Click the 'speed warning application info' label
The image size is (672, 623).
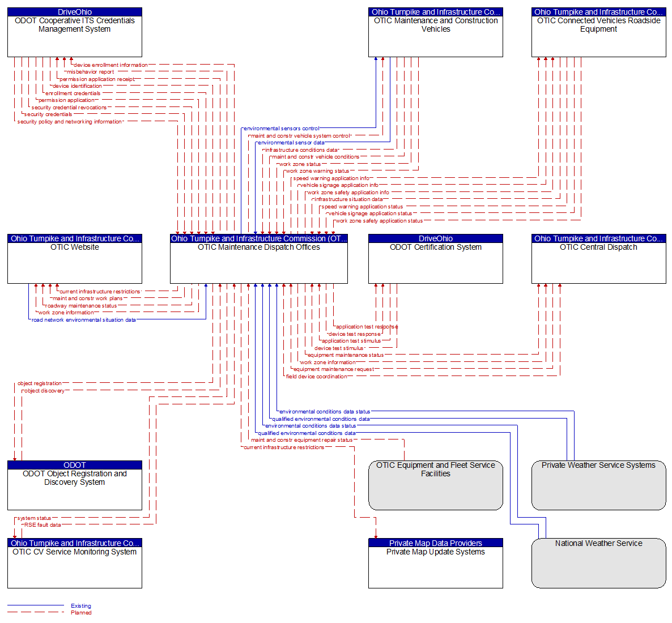pos(331,178)
